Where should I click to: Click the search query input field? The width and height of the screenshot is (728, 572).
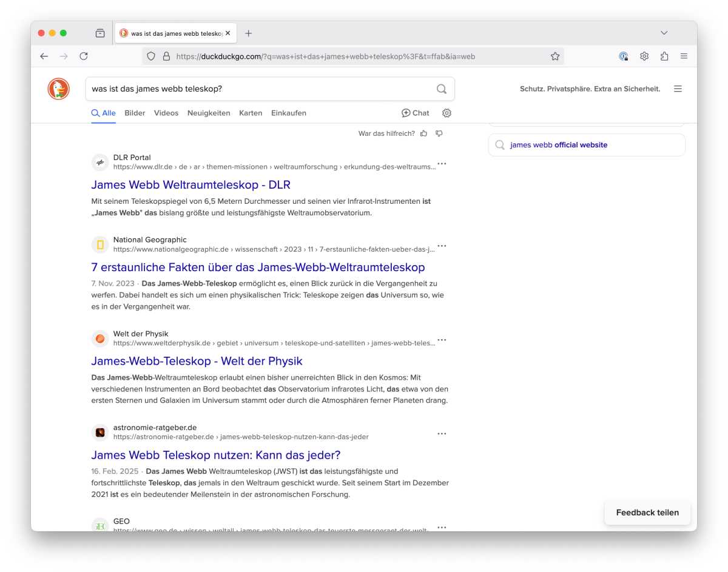point(261,89)
